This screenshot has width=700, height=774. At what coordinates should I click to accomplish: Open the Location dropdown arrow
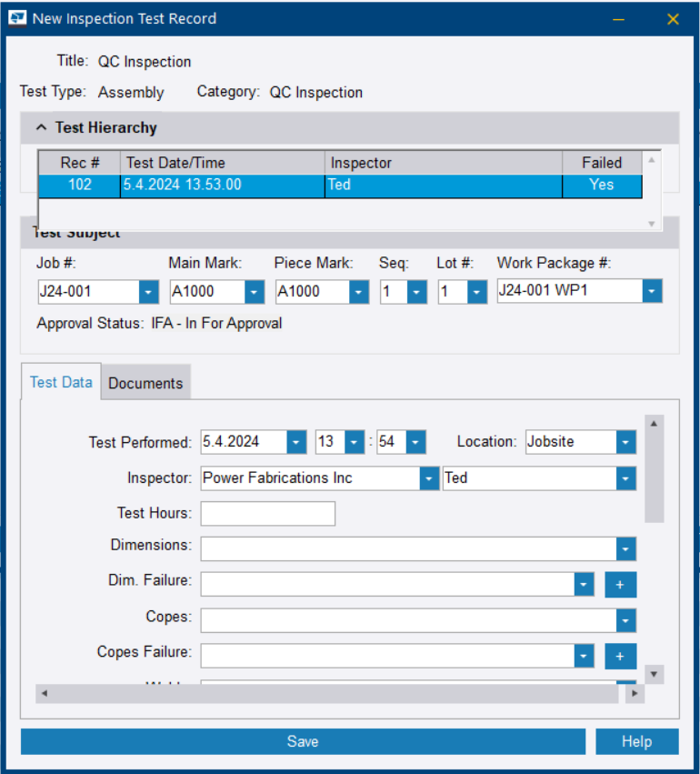[625, 442]
